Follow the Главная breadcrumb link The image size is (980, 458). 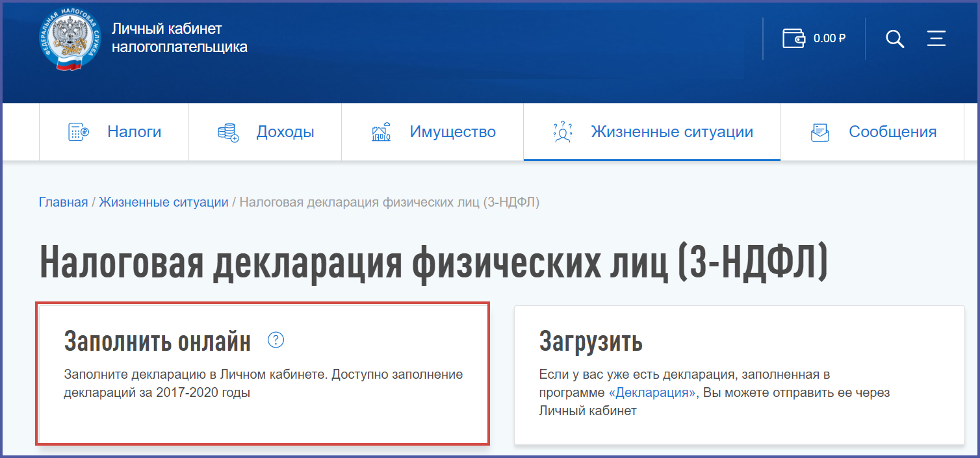[x=63, y=202]
